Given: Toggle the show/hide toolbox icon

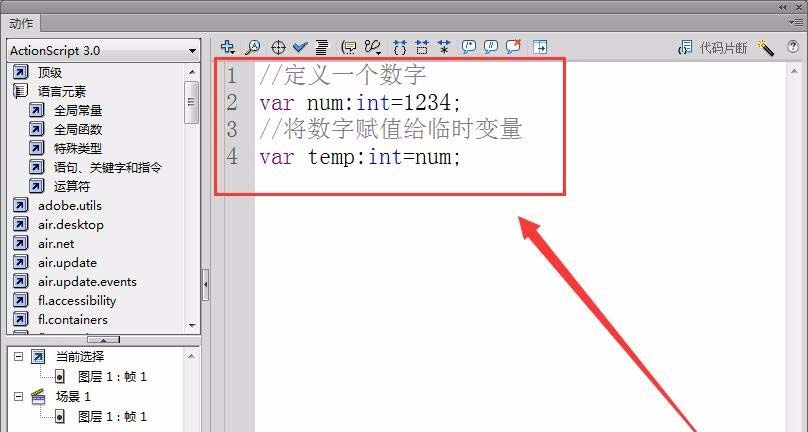Looking at the screenshot, I should 540,47.
